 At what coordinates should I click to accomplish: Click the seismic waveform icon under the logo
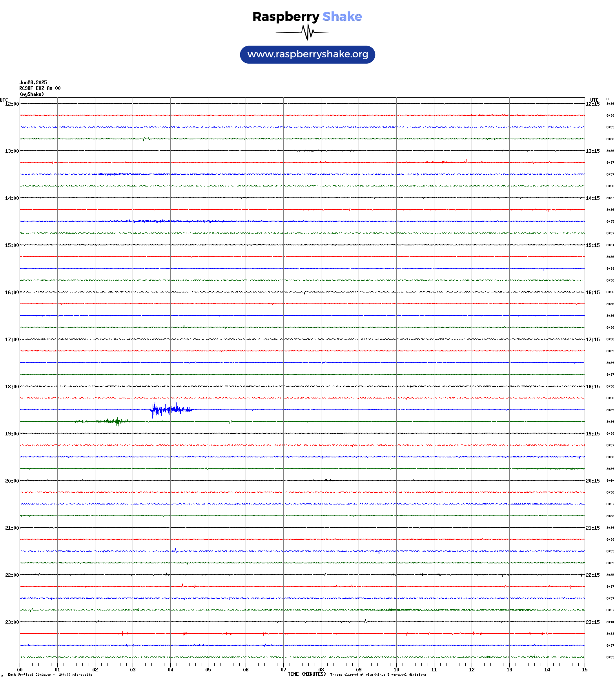tap(307, 32)
